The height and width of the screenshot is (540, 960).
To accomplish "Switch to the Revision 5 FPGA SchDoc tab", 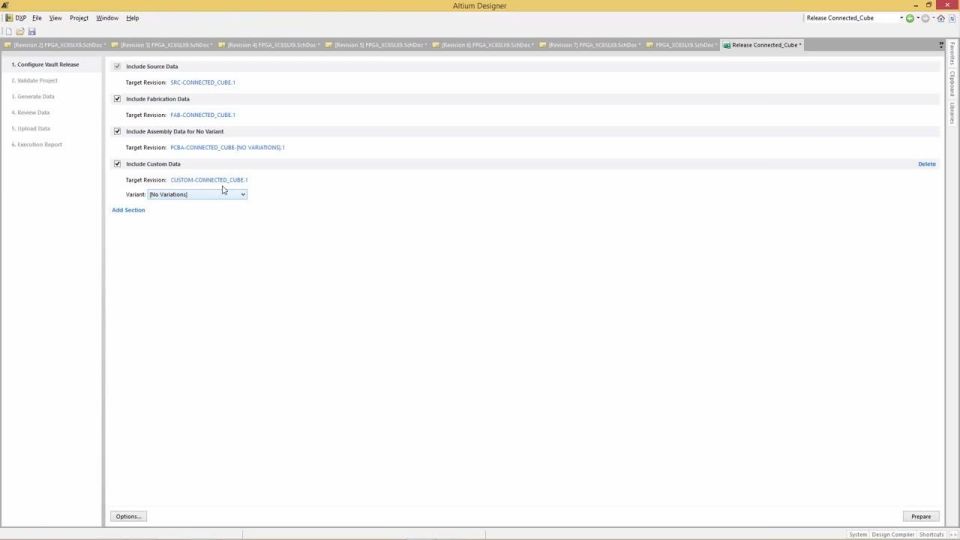I will [x=377, y=45].
